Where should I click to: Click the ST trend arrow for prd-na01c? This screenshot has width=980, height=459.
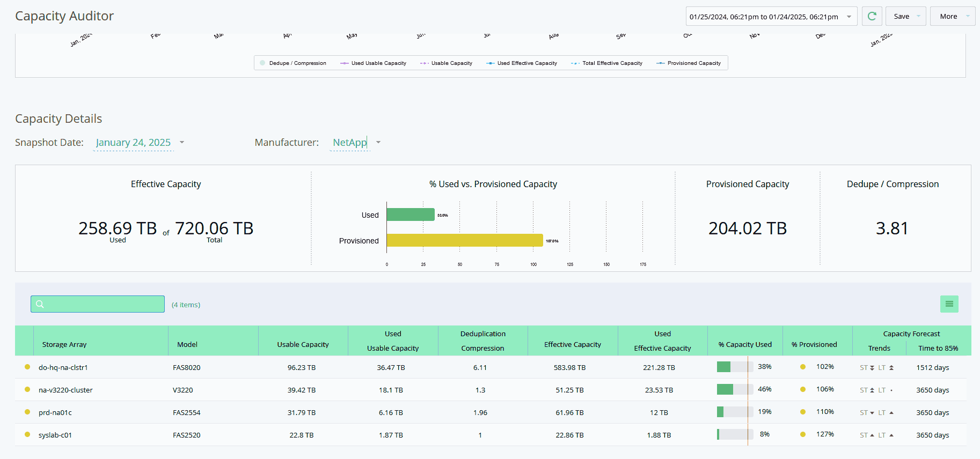872,413
